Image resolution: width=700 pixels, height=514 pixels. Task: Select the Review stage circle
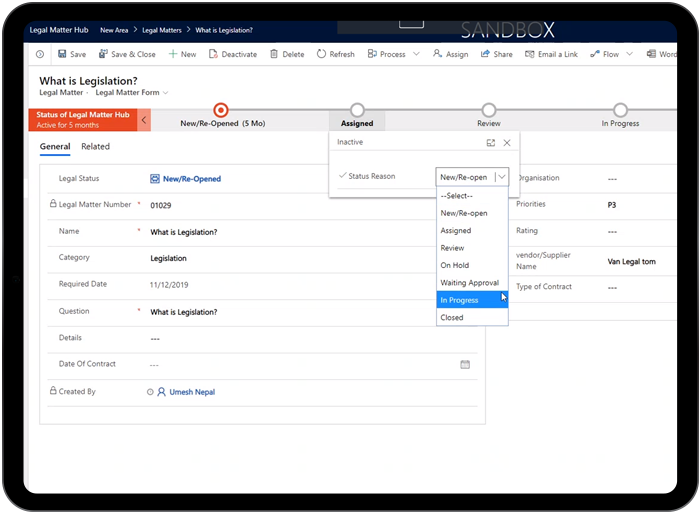[x=488, y=110]
